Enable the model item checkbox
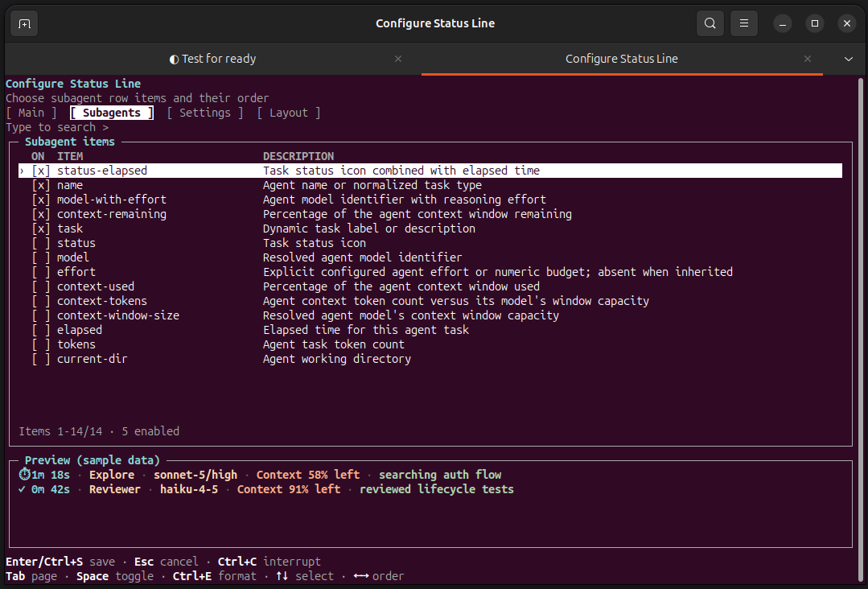The width and height of the screenshot is (868, 589). click(x=40, y=257)
